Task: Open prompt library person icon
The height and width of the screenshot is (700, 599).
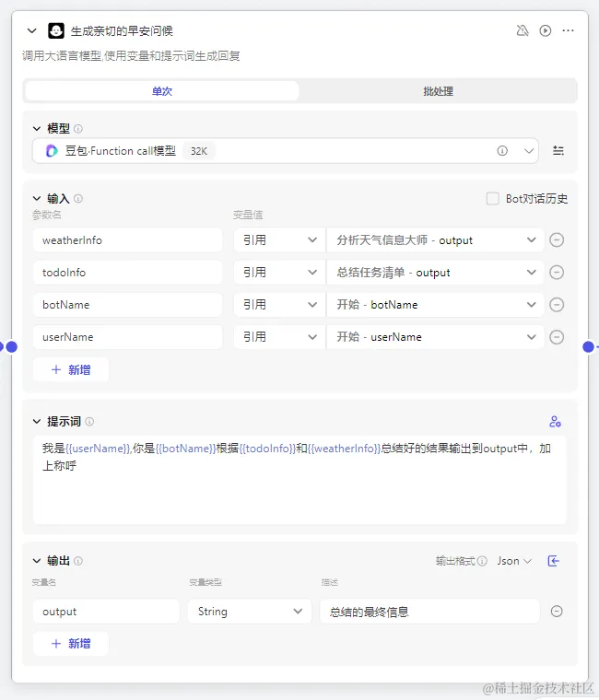Action: click(x=555, y=422)
